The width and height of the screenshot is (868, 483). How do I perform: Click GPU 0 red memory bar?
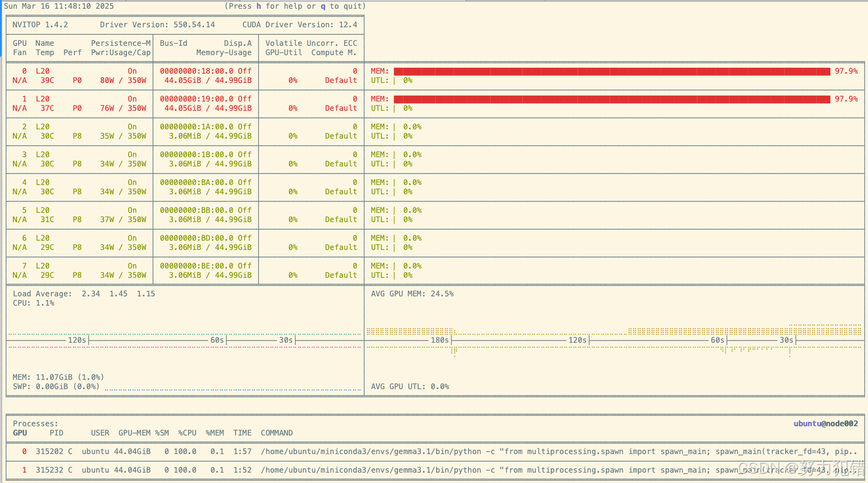pos(612,71)
